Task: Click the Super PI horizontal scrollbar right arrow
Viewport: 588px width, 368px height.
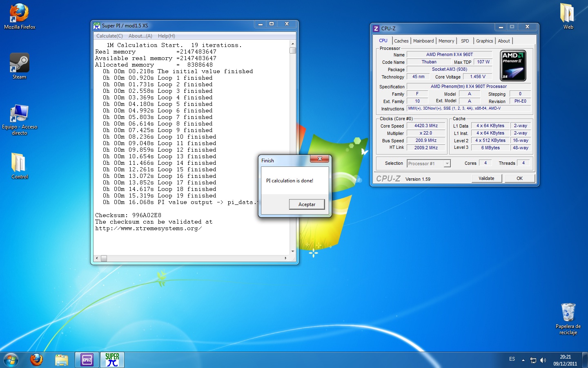Action: click(285, 258)
